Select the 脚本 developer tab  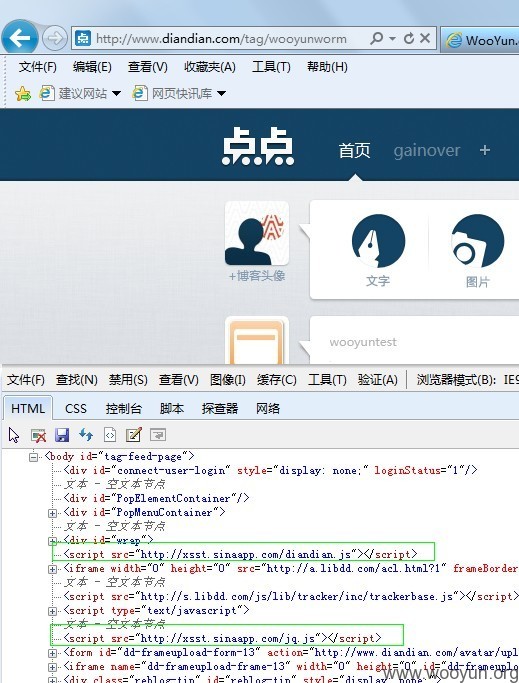point(172,409)
